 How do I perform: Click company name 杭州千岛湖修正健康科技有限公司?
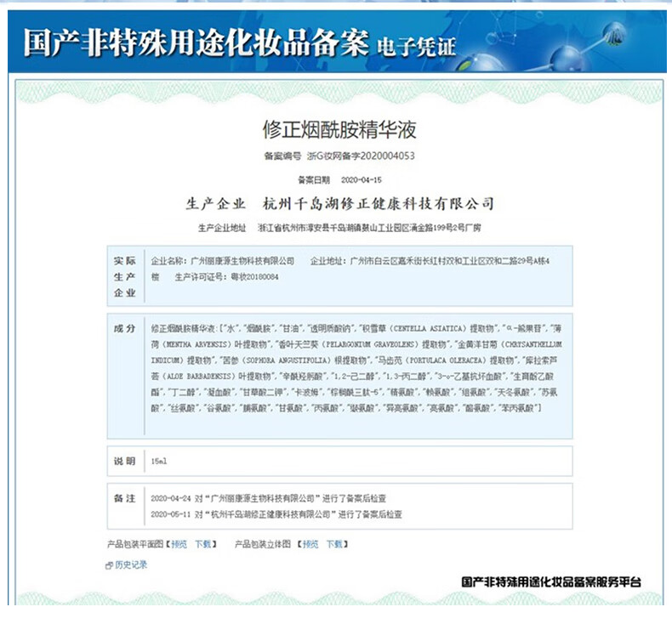(x=379, y=203)
